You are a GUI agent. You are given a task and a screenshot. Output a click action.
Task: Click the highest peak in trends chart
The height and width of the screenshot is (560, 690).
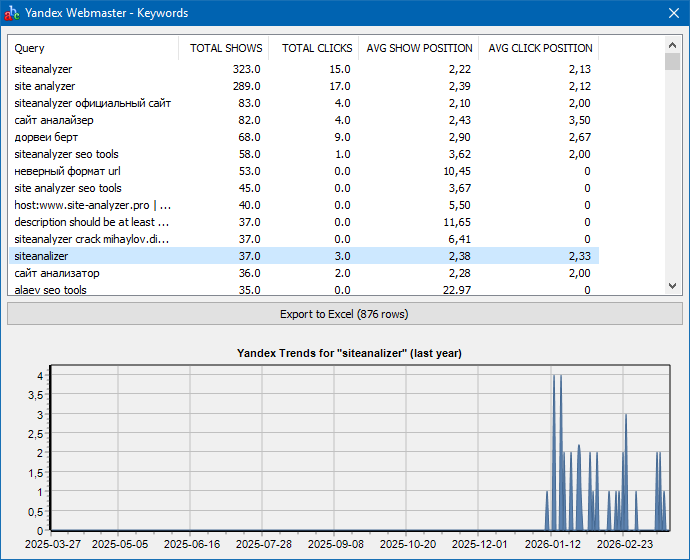553,376
